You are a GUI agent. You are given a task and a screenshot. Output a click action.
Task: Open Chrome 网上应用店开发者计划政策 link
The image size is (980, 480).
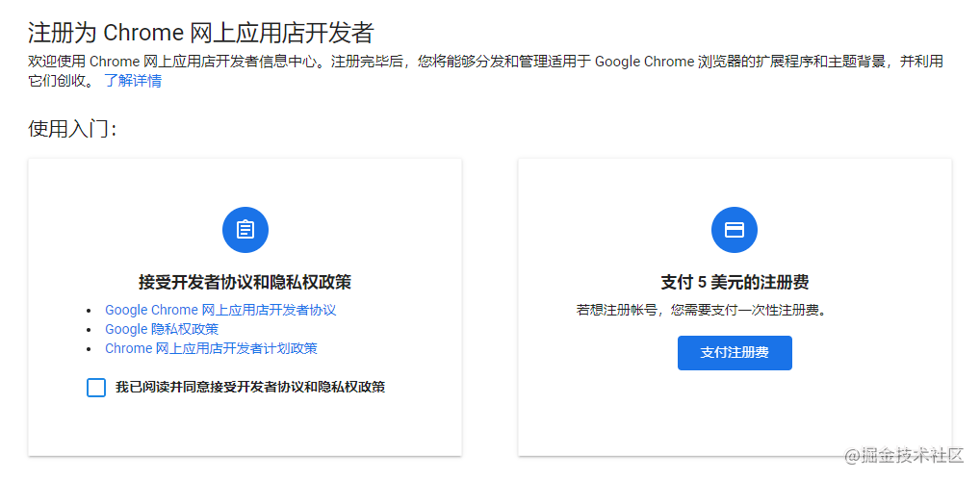click(x=211, y=348)
